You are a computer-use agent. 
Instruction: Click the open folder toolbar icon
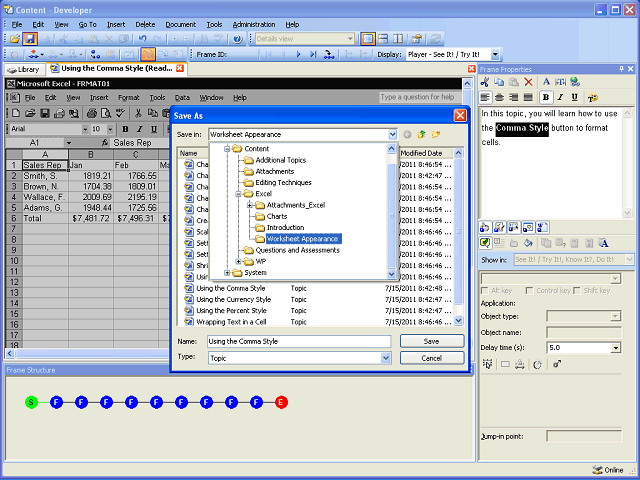(15, 39)
